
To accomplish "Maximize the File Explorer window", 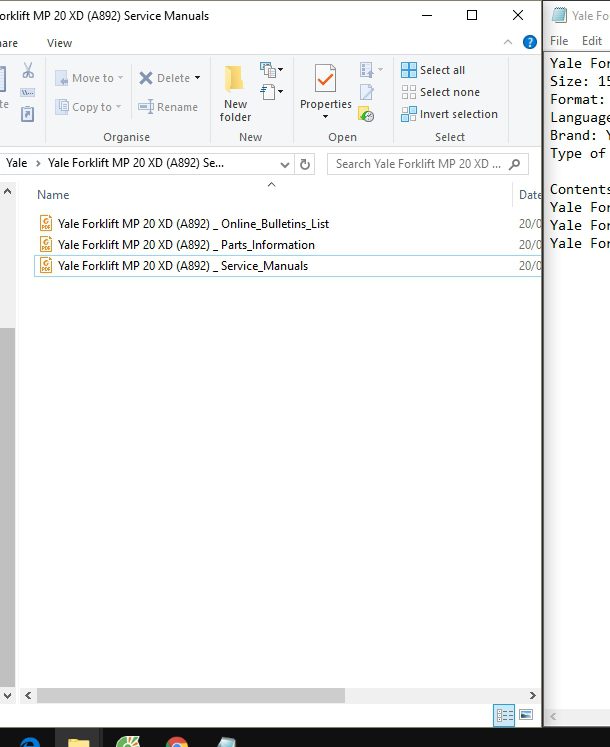I will (x=472, y=15).
